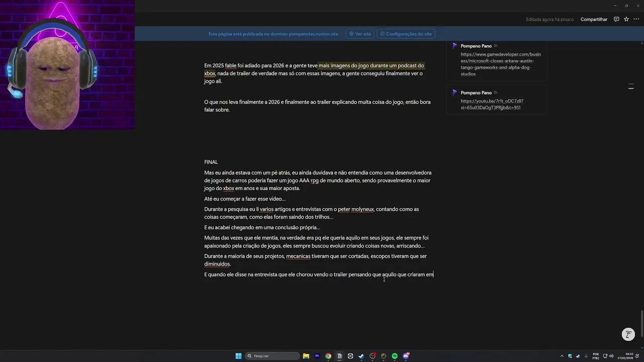Open Google Chrome from the taskbar
Screen dimensions: 644x362
pos(328,356)
